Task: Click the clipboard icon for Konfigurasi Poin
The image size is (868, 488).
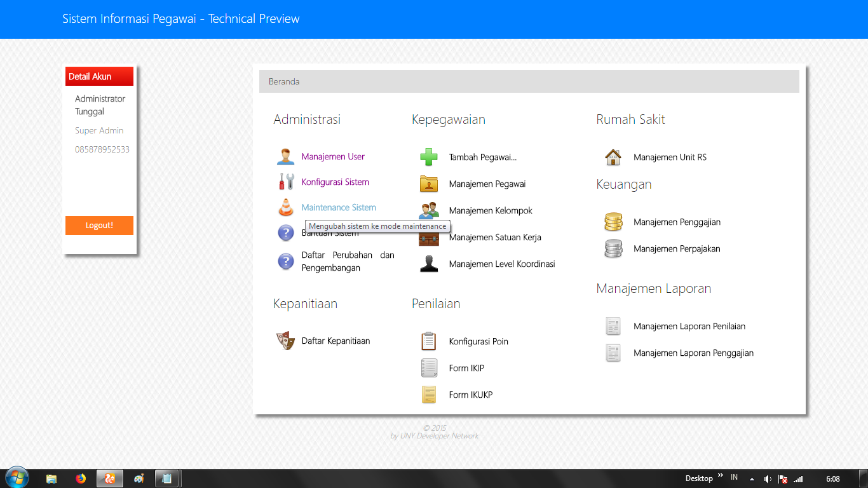Action: coord(429,341)
